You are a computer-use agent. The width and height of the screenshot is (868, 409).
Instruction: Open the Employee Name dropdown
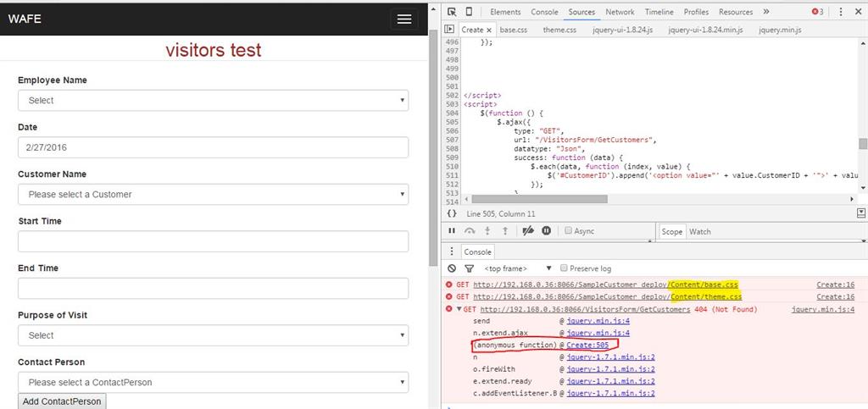[x=213, y=101]
